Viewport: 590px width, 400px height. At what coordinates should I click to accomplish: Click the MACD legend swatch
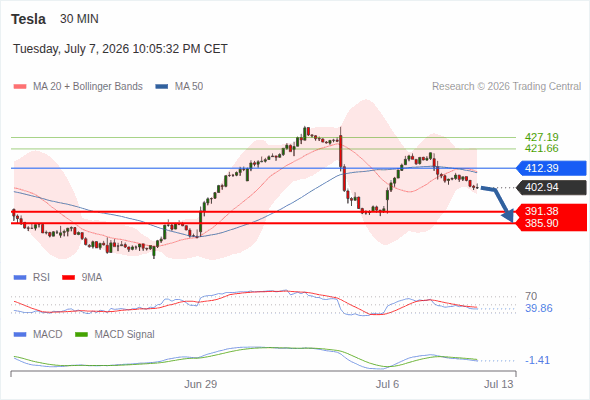(x=20, y=335)
